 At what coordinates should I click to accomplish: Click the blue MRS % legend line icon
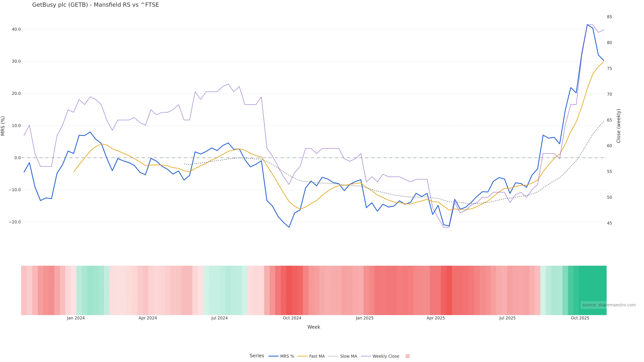(274, 356)
